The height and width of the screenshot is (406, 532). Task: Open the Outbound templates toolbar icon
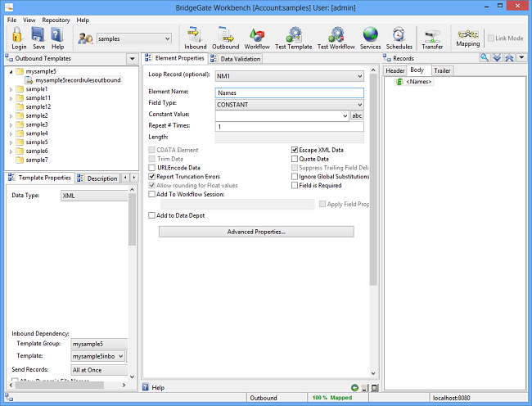click(x=226, y=34)
